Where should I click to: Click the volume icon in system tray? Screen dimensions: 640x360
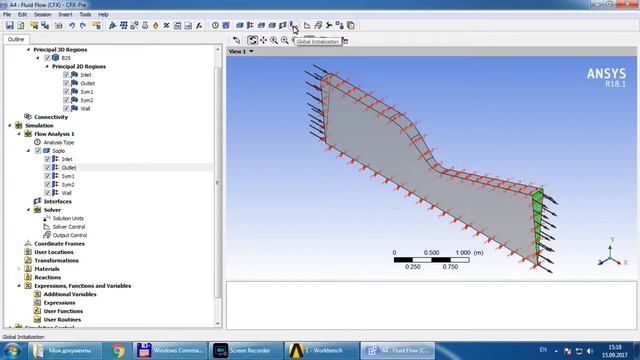(x=589, y=351)
